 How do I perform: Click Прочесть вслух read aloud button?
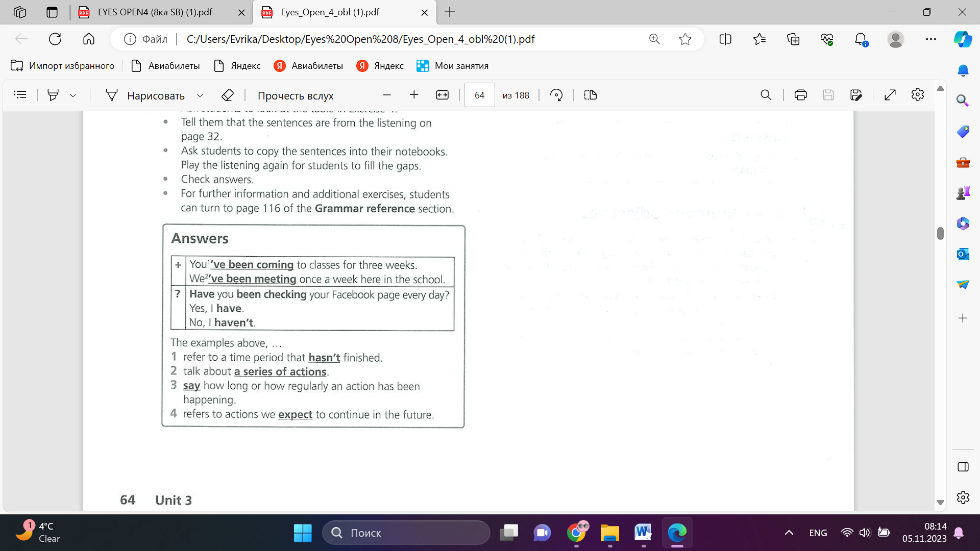[x=296, y=95]
